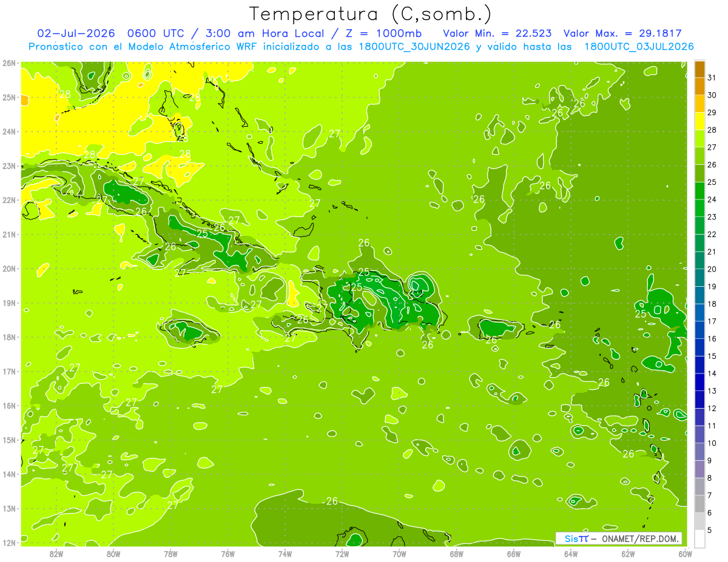Click the 80W longitude axis label
Image resolution: width=728 pixels, height=562 pixels.
pos(113,554)
